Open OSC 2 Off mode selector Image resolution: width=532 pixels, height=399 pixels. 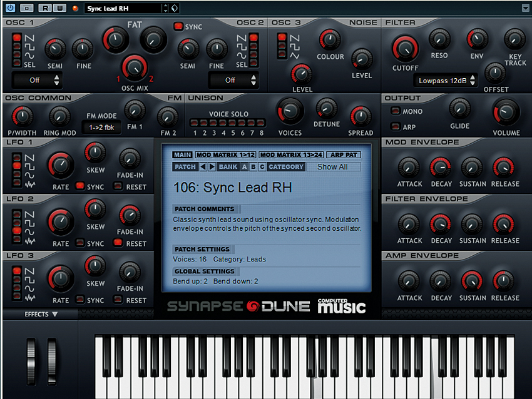(233, 80)
